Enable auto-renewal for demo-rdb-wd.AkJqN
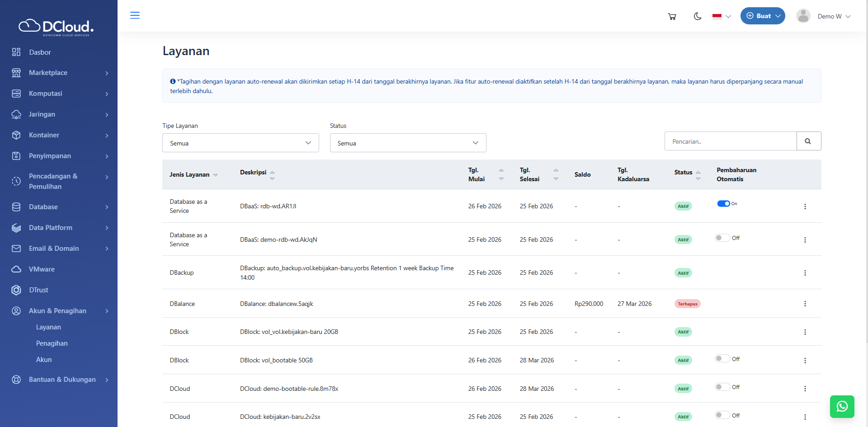 [722, 238]
